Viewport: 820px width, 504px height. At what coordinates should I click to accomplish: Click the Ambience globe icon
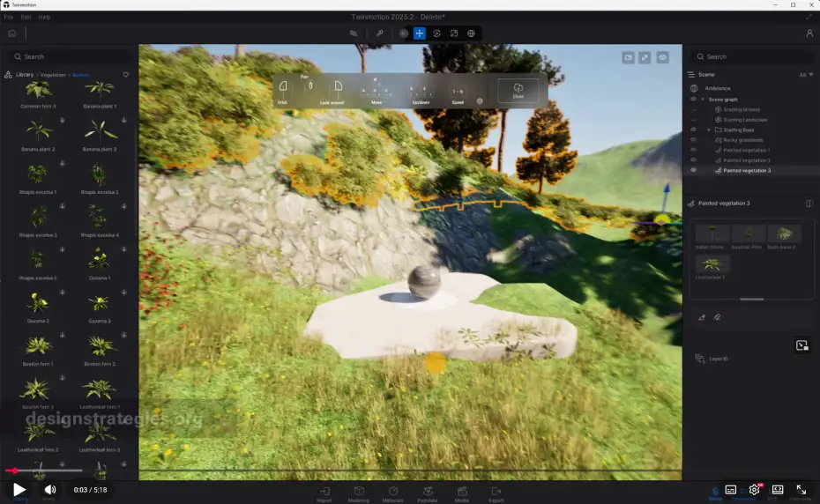(x=694, y=88)
